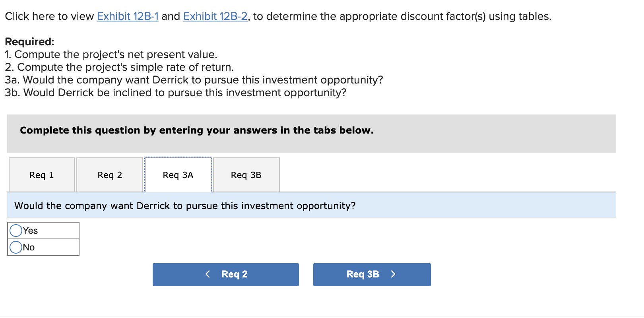Open the Exhibit 12B-1 link
The image size is (644, 318).
(127, 16)
